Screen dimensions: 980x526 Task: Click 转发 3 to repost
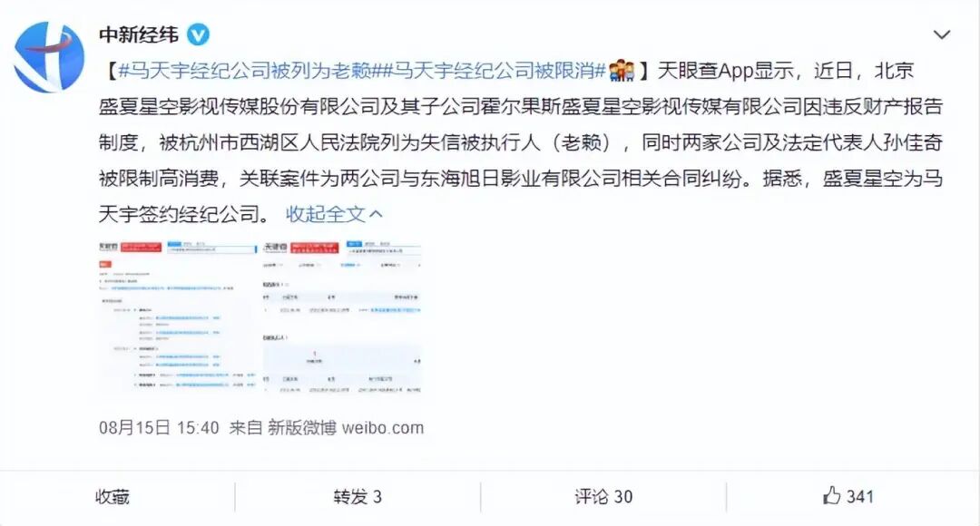pos(358,497)
